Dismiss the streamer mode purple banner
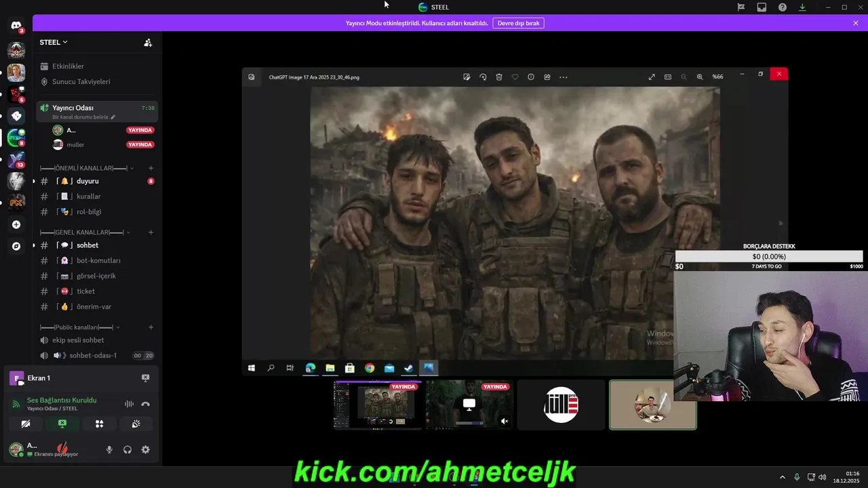Viewport: 868px width, 488px height. tap(856, 23)
